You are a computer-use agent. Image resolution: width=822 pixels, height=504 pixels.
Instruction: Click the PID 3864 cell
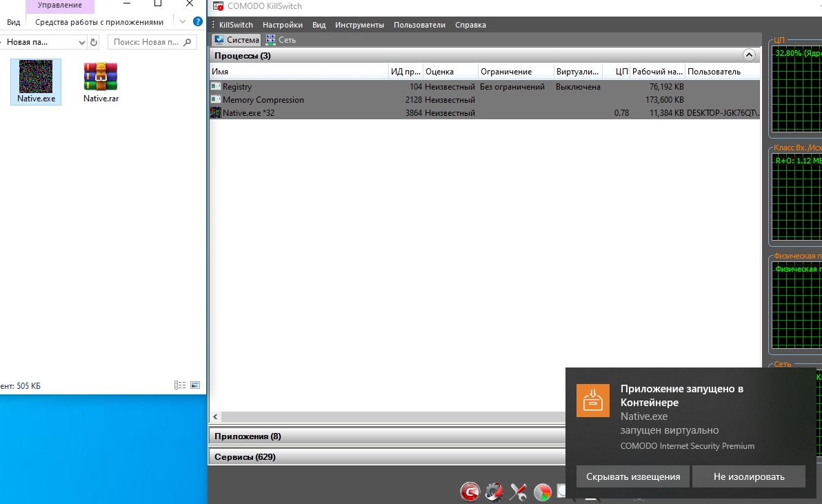pos(414,112)
